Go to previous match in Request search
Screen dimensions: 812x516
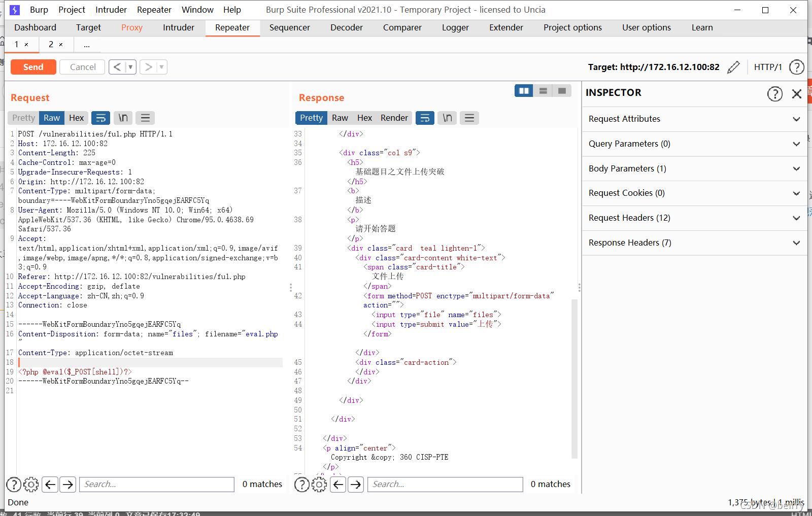tap(50, 485)
